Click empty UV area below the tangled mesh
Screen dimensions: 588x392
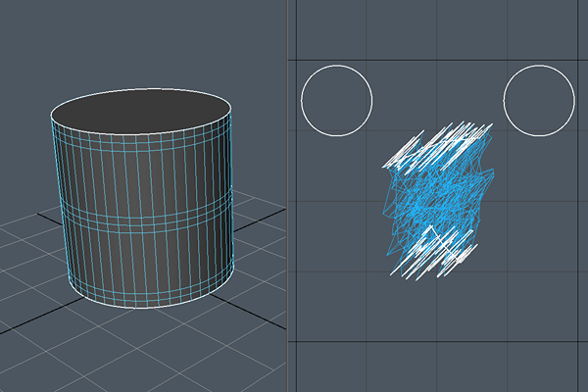click(x=437, y=309)
